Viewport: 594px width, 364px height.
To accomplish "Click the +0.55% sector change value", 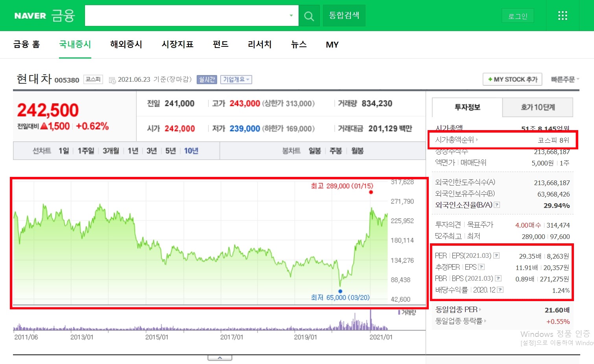I will (558, 322).
